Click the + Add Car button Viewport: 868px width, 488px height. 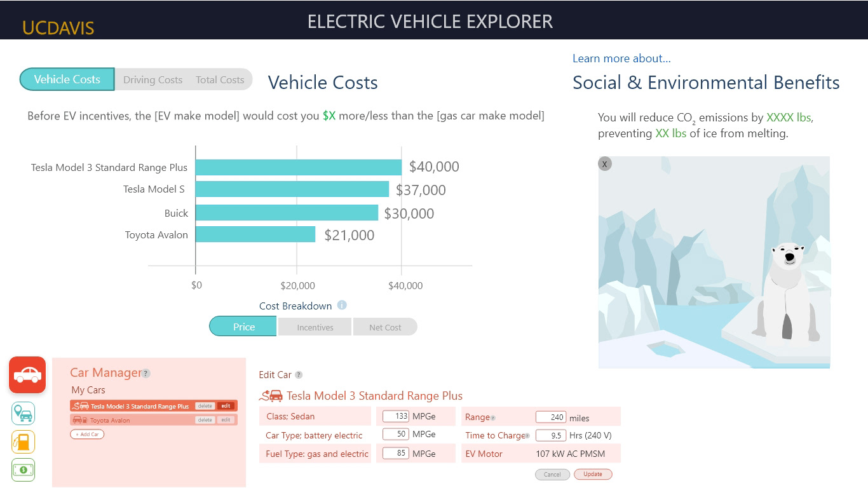[87, 435]
